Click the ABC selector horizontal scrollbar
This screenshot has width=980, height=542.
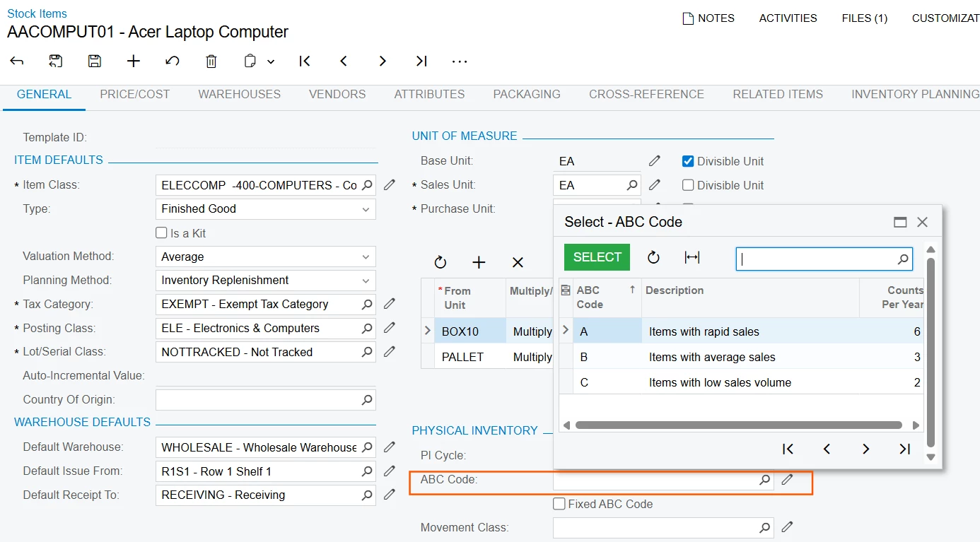(739, 425)
